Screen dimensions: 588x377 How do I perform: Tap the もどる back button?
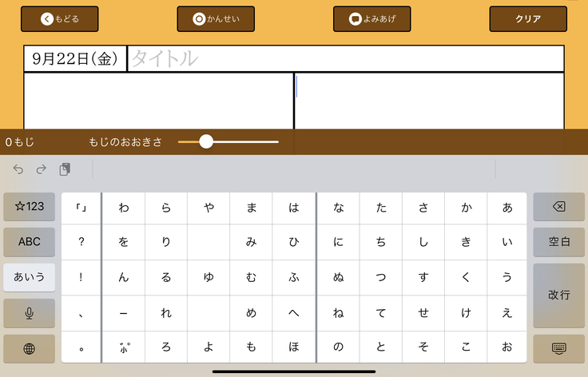tap(60, 18)
